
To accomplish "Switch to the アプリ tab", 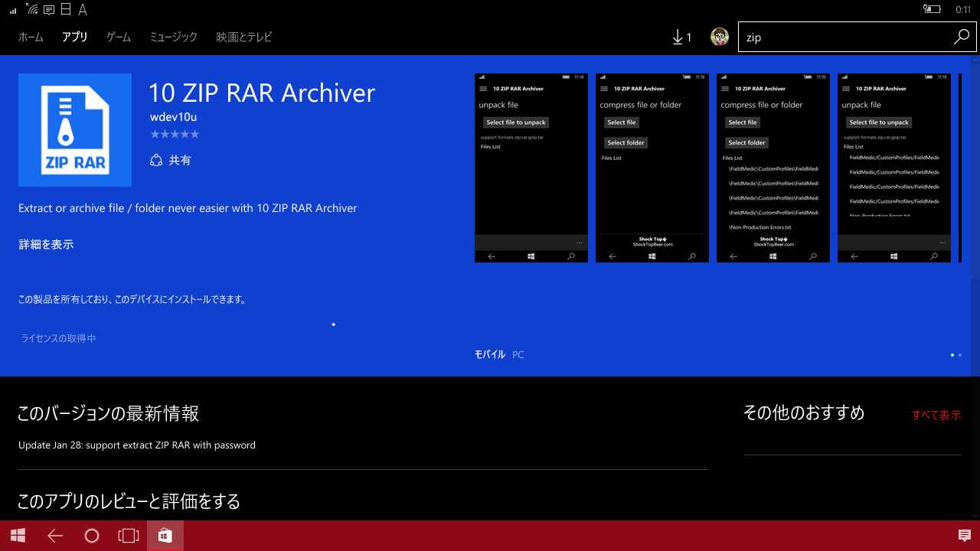I will click(75, 37).
